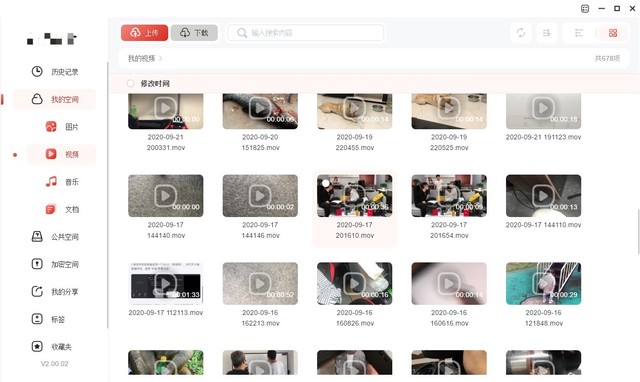
Task: Open 加密空间 encrypted space
Action: click(x=55, y=264)
